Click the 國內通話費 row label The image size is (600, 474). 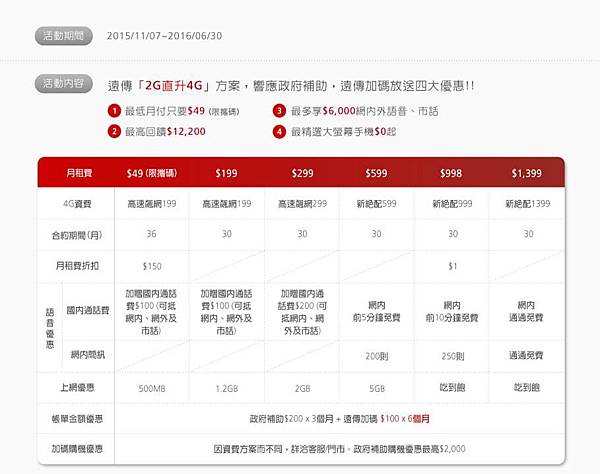pos(88,310)
